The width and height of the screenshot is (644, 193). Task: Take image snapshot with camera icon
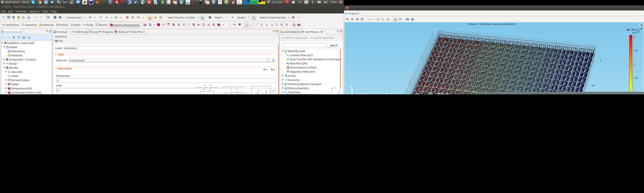pos(407,19)
